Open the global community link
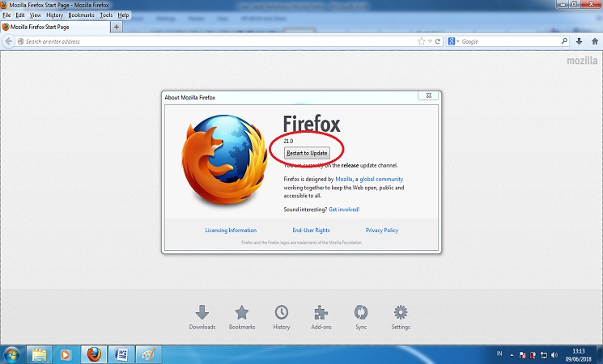The height and width of the screenshot is (364, 603). pos(381,179)
